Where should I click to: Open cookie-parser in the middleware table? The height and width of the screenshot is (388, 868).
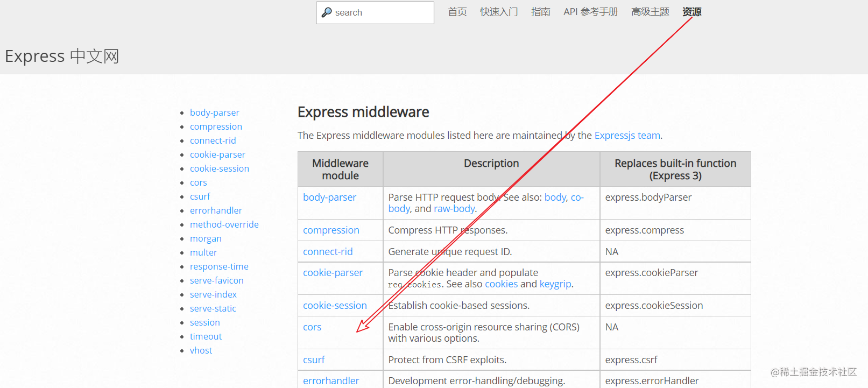coord(333,273)
